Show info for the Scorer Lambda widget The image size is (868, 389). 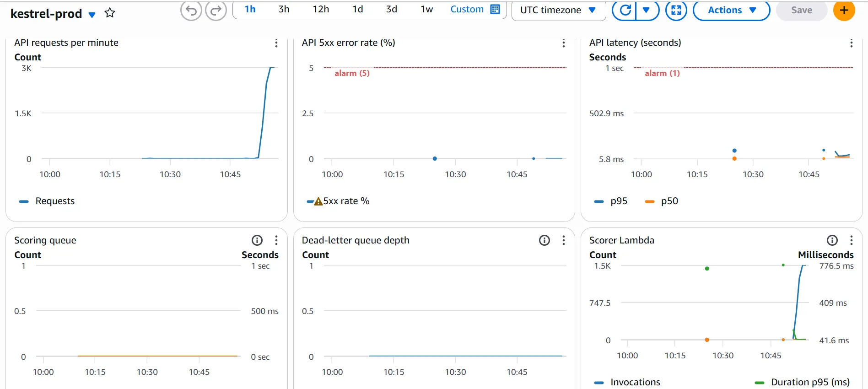click(x=832, y=240)
